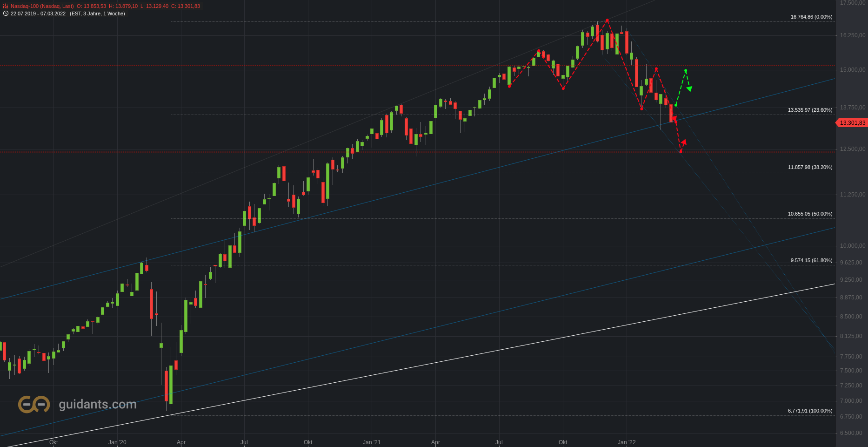The height and width of the screenshot is (447, 868).
Task: Click the 9.250,00 price axis label
Action: 851,280
